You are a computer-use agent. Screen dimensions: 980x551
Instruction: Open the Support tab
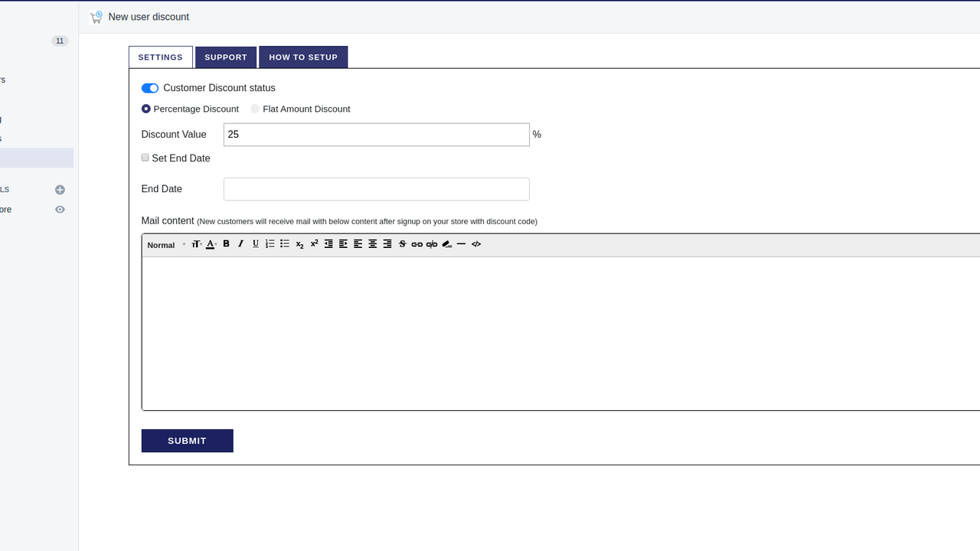point(226,57)
